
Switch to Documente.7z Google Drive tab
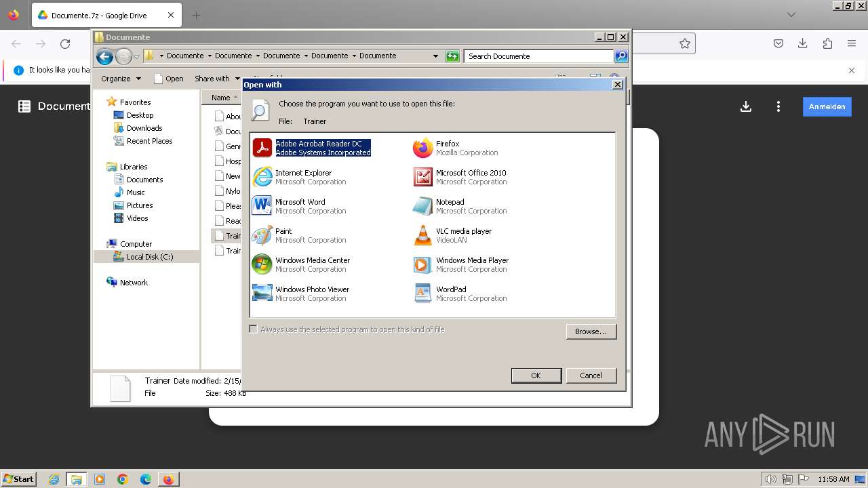pos(106,15)
